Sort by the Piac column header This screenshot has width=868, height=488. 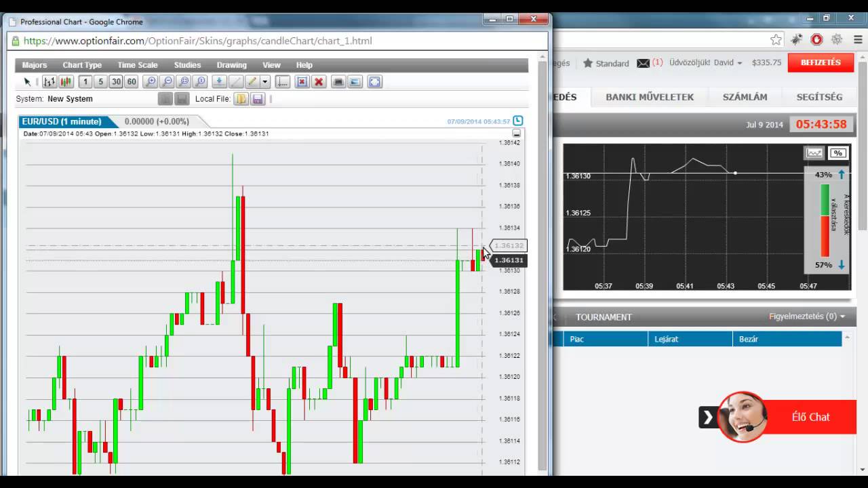click(605, 339)
